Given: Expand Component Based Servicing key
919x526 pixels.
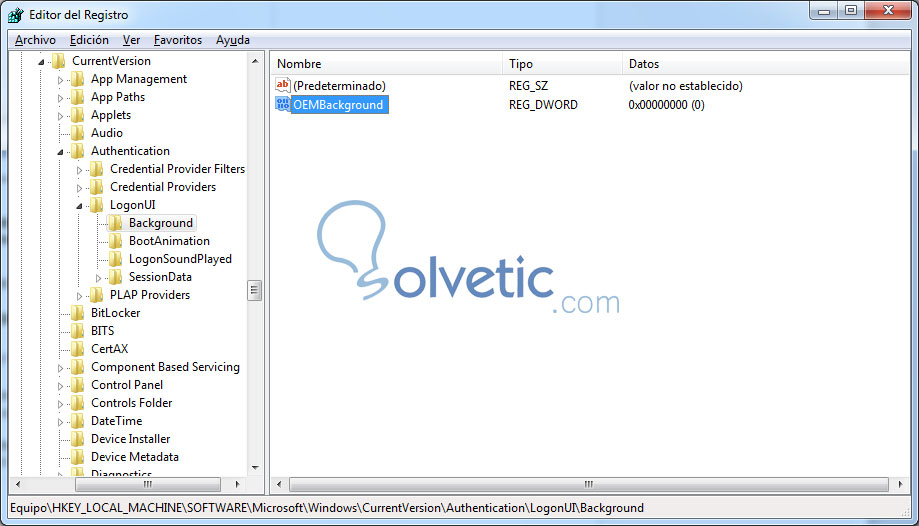Looking at the screenshot, I should (x=60, y=368).
